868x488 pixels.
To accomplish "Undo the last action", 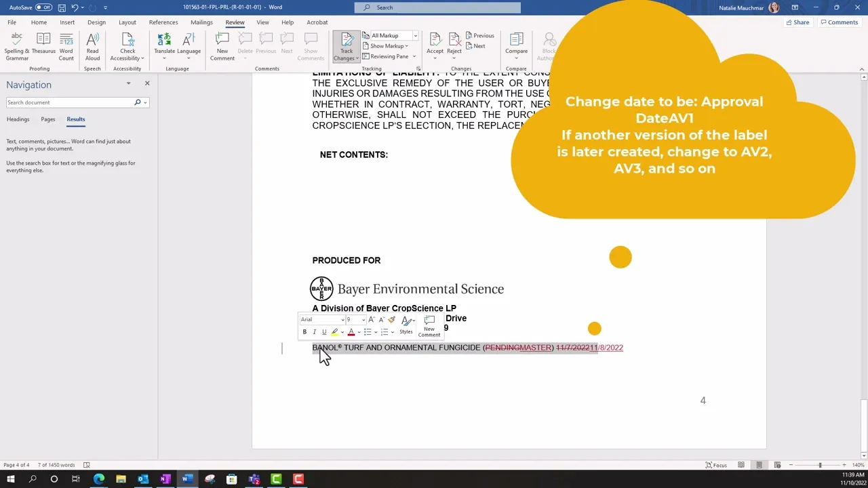I will 75,7.
